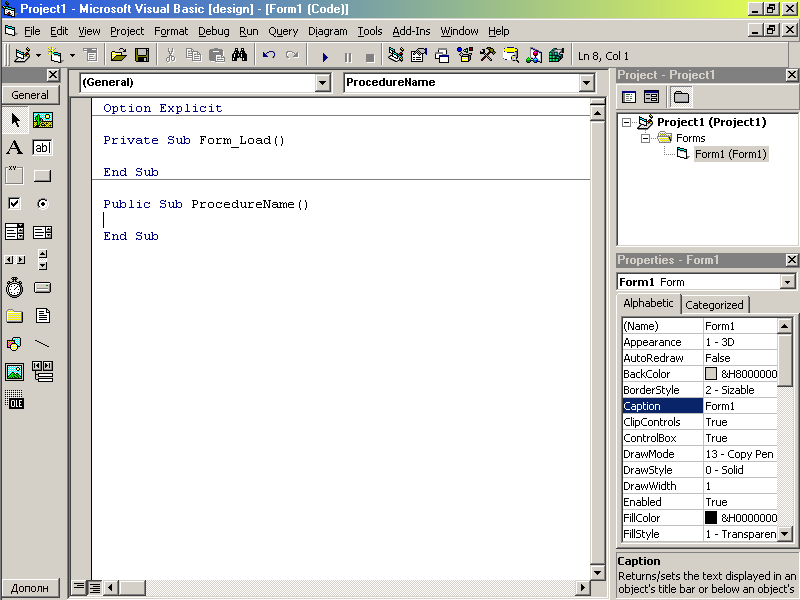Click the FillColor black swatch
The height and width of the screenshot is (600, 800).
[711, 518]
